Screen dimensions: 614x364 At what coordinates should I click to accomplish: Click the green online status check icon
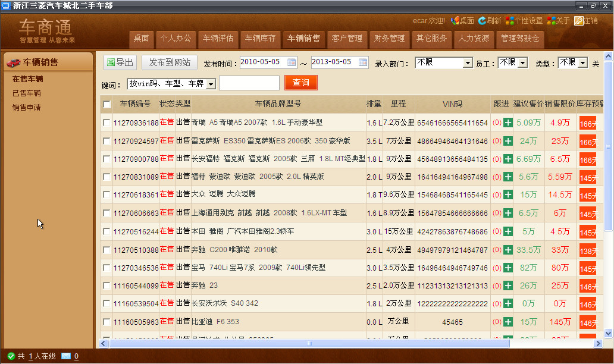click(x=11, y=356)
